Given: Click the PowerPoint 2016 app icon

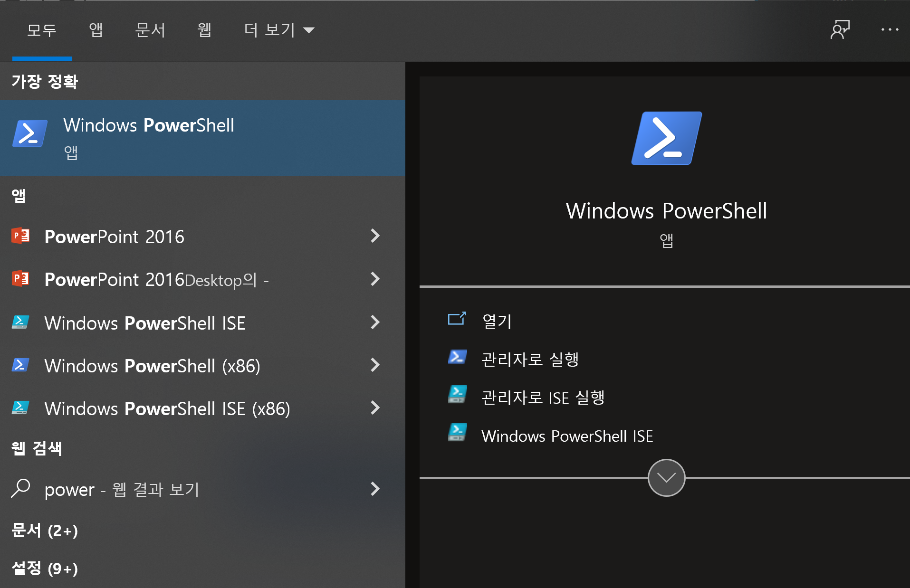Looking at the screenshot, I should [x=20, y=236].
